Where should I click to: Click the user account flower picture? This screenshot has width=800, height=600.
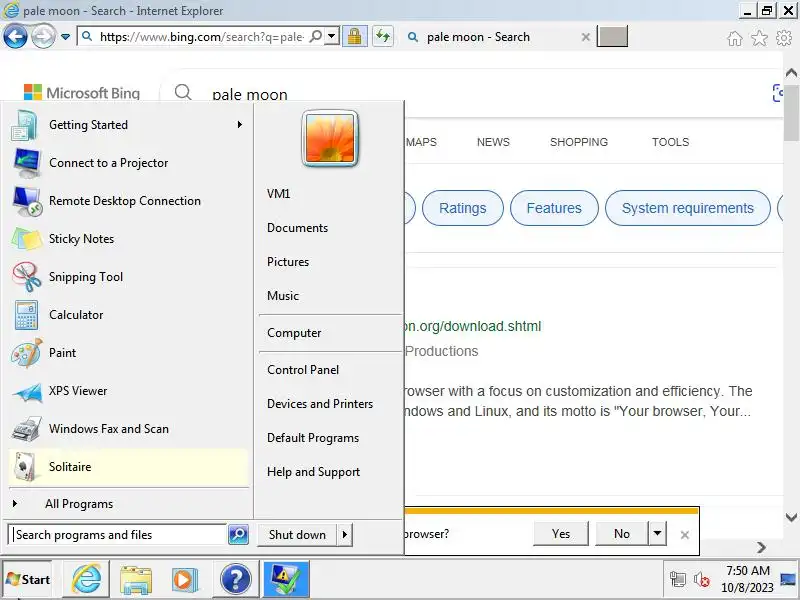coord(330,138)
